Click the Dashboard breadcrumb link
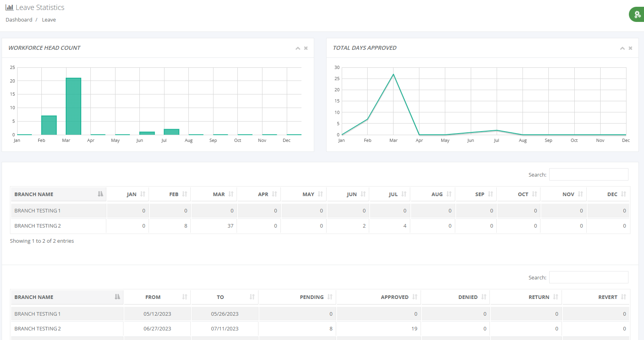644x340 pixels. click(19, 20)
